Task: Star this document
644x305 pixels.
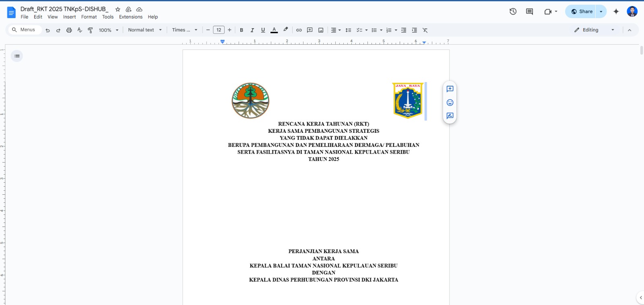Action: click(118, 9)
